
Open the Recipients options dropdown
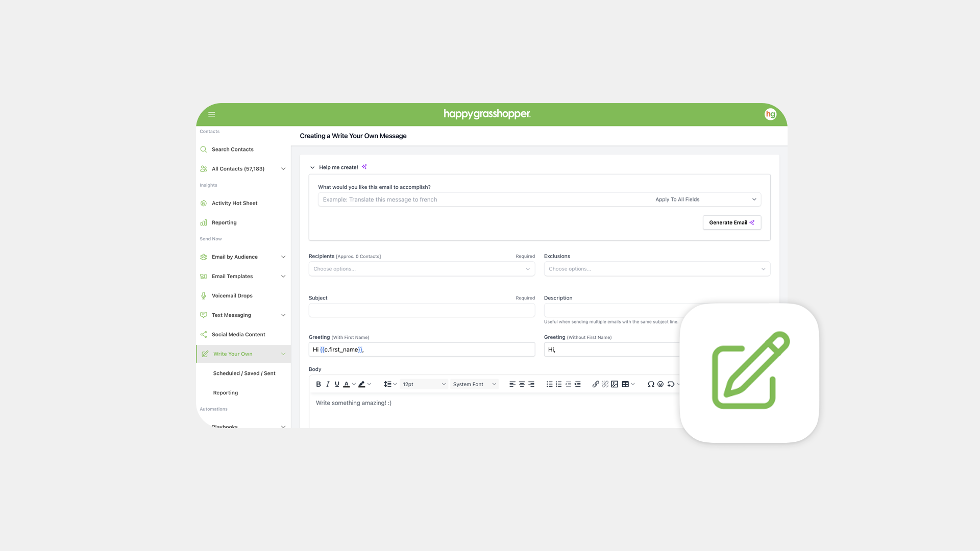[422, 269]
